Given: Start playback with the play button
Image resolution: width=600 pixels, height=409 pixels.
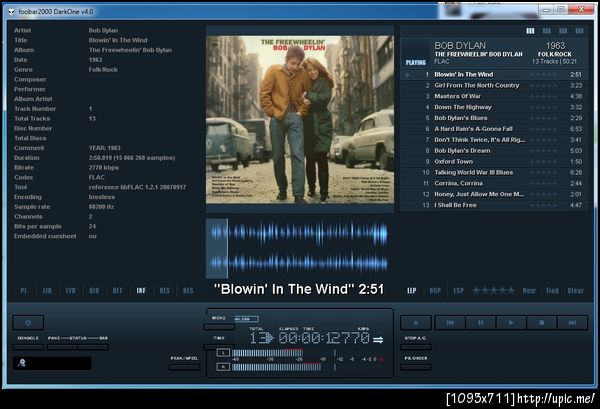Looking at the screenshot, I should (511, 323).
